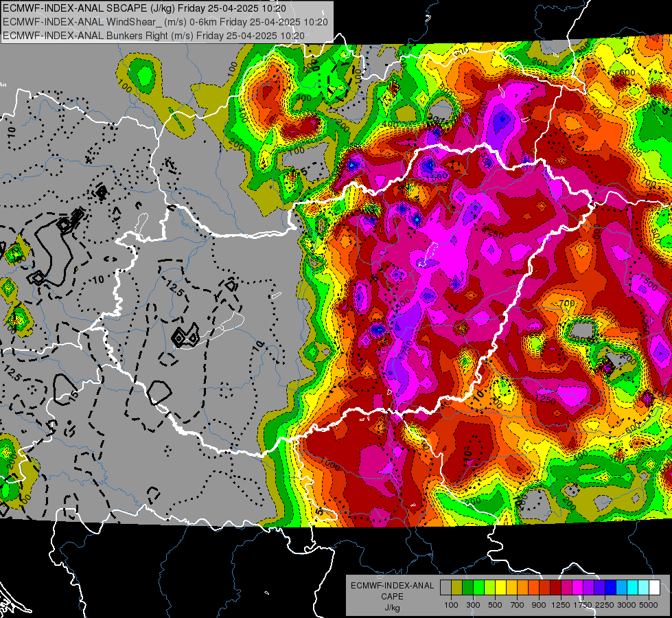This screenshot has height=618, width=672.
Task: Click the 500 tick label in legend
Action: point(495,605)
